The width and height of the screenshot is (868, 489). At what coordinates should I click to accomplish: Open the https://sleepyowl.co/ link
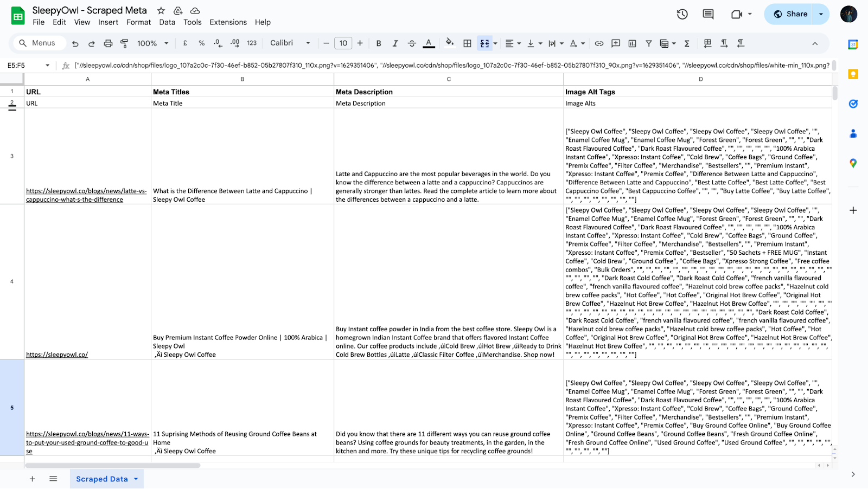pos(57,355)
